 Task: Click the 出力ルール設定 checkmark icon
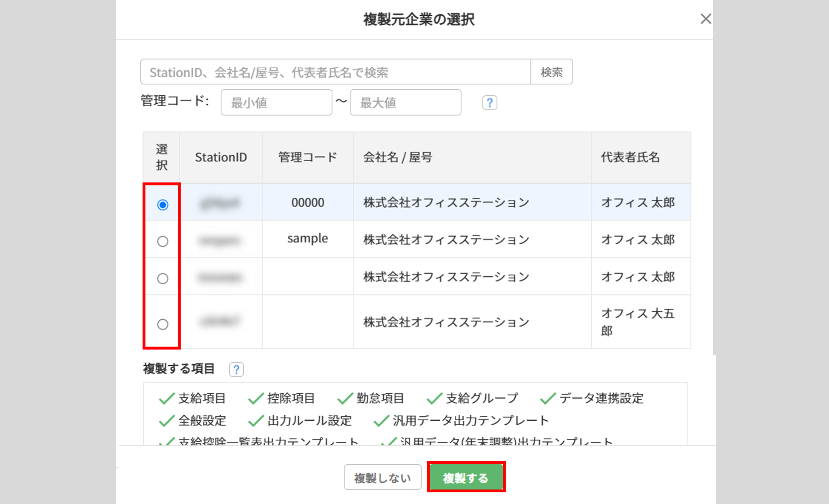256,421
